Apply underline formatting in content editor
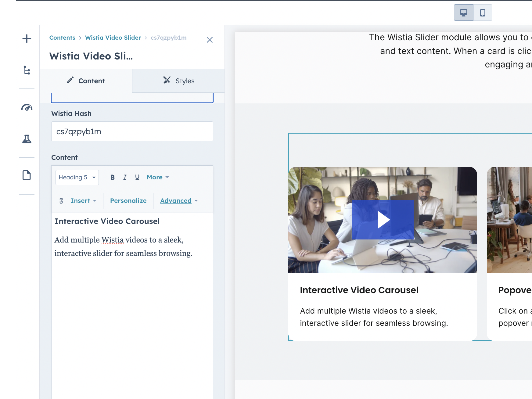Image resolution: width=532 pixels, height=399 pixels. pos(137,177)
